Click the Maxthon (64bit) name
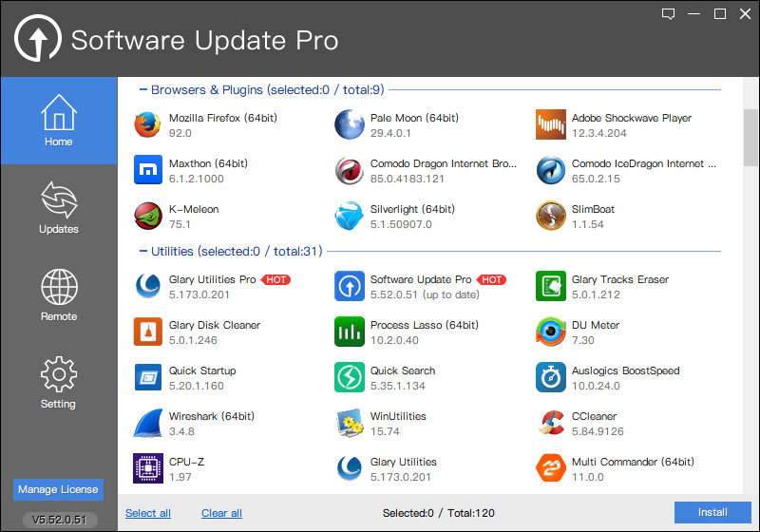 208,163
